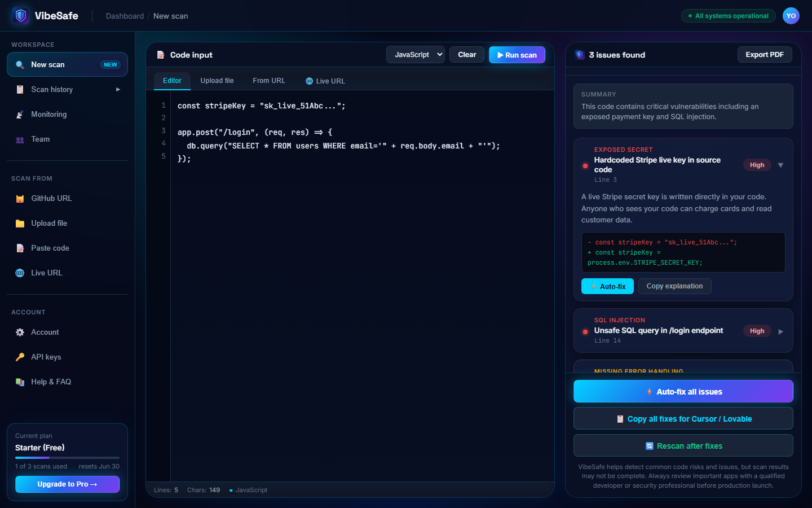
Task: Open Help & FAQ
Action: click(67, 382)
